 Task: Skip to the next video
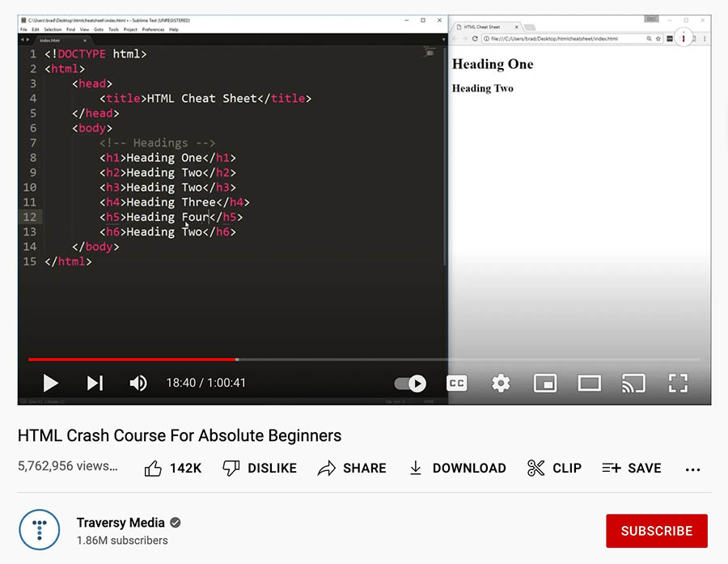pyautogui.click(x=95, y=383)
